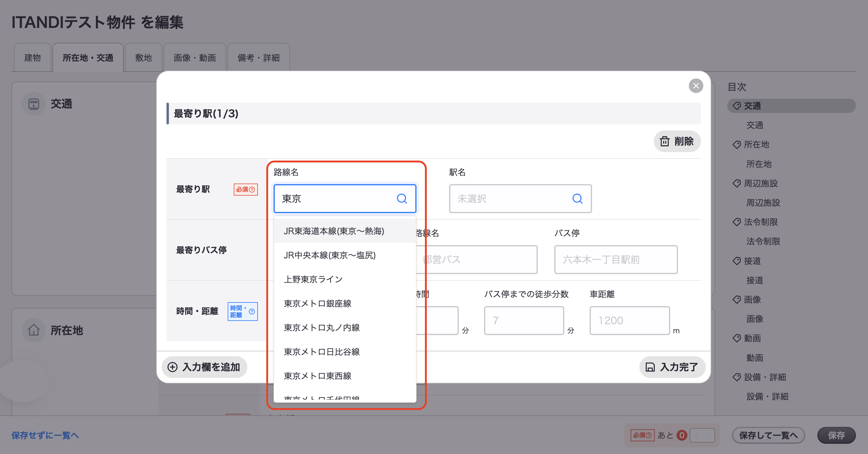Click the house icon beside 所在地 heading

(34, 330)
